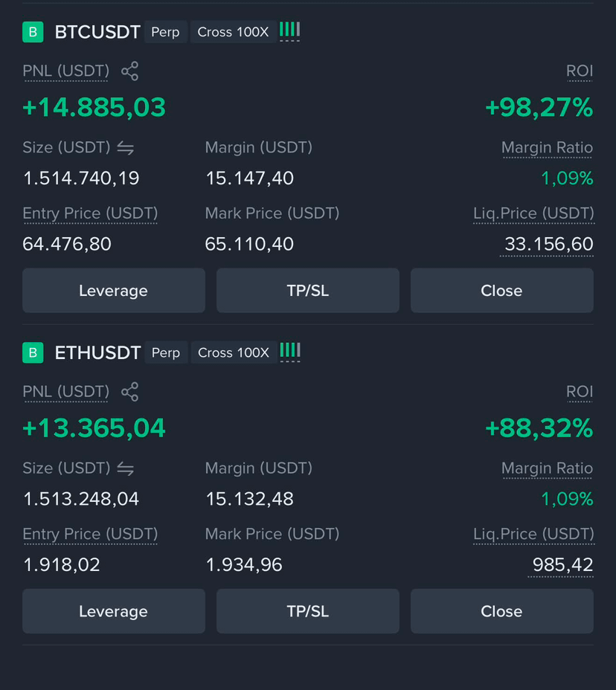Tap the BTCUSDT ADL signal bars indicator
Viewport: 616px width, 690px height.
pyautogui.click(x=289, y=30)
